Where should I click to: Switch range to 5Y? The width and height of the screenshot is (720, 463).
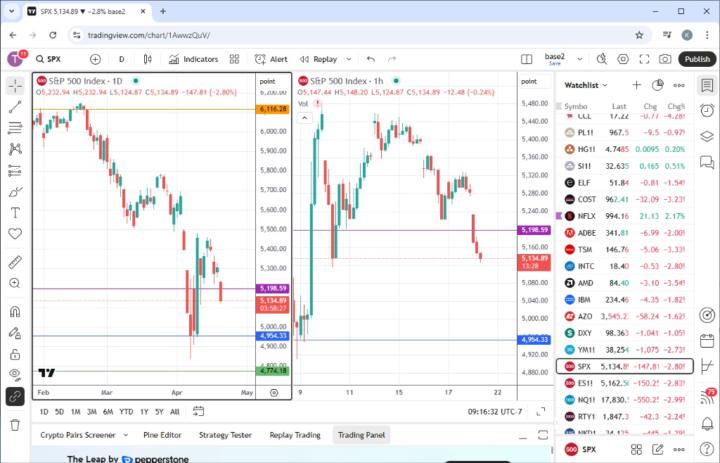[x=159, y=412]
